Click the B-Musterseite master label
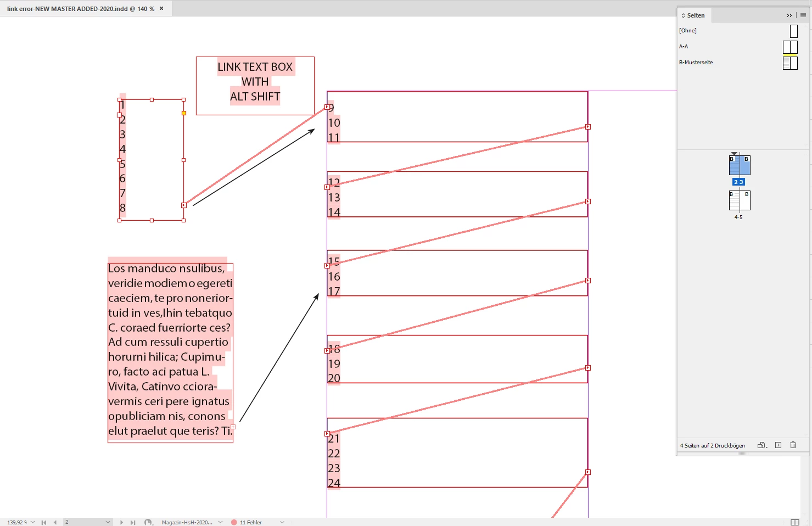 [696, 63]
